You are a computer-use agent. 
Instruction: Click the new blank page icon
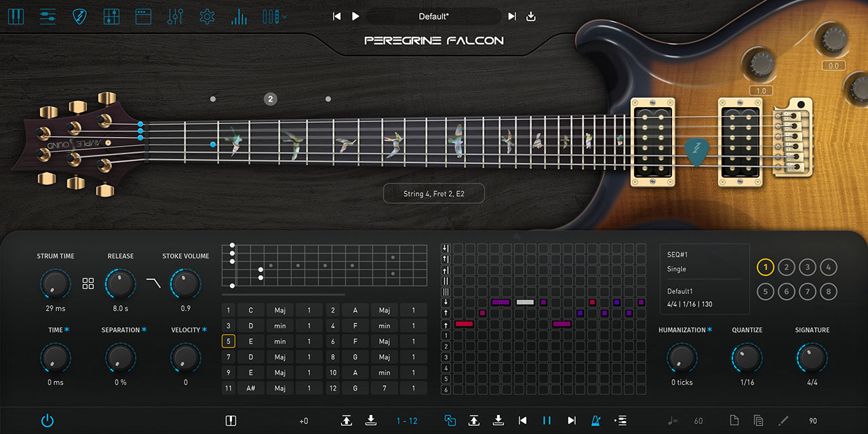[x=734, y=420]
